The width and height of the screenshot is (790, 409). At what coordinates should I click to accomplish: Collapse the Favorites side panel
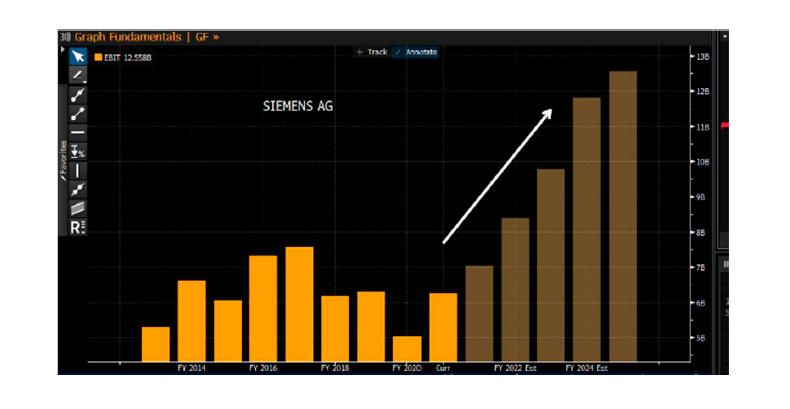[x=63, y=160]
